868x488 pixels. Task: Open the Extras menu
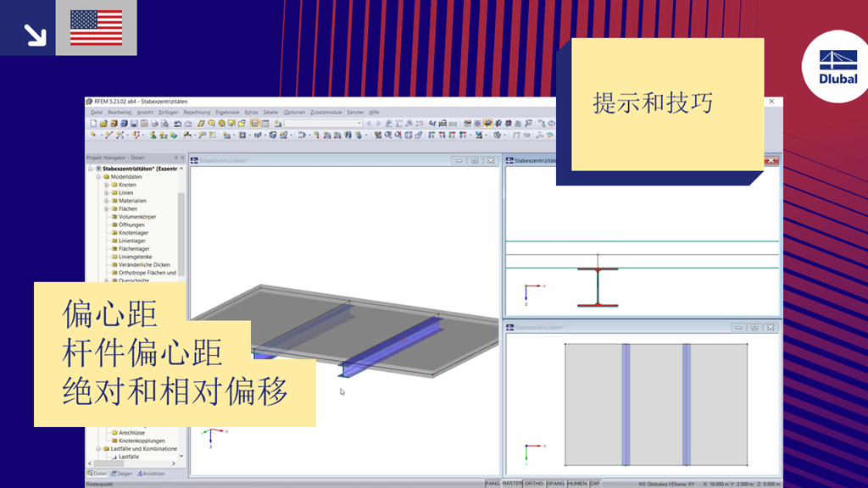click(x=251, y=113)
